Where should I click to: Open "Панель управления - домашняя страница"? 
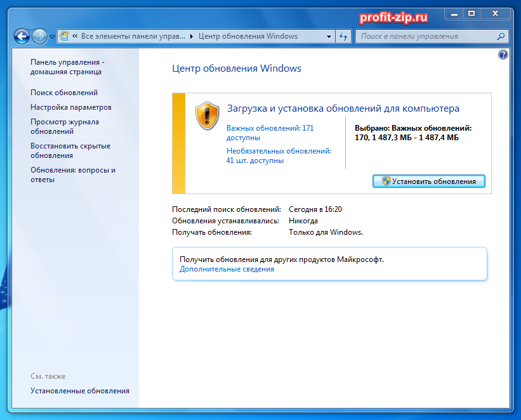pos(67,67)
